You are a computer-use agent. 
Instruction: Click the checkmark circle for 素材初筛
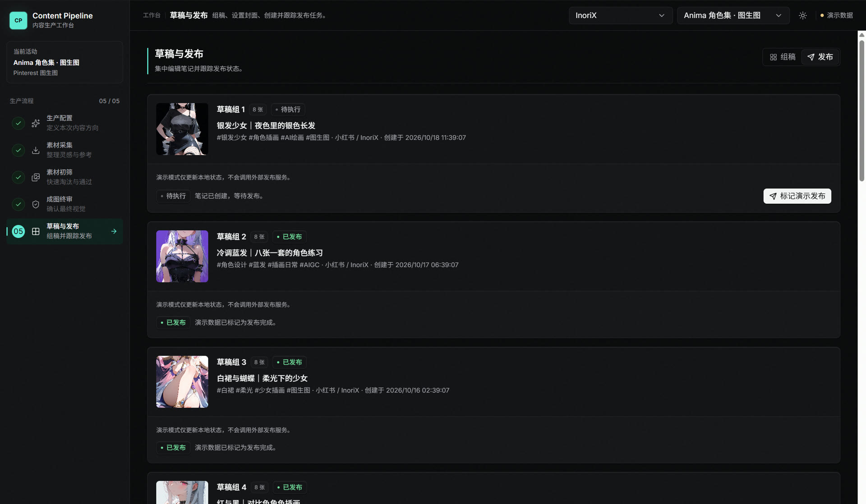click(18, 177)
